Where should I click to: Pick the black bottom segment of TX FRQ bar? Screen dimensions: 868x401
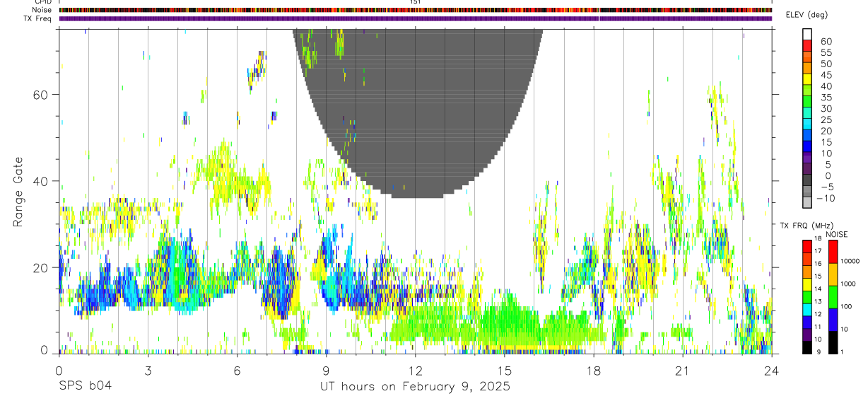[807, 347]
